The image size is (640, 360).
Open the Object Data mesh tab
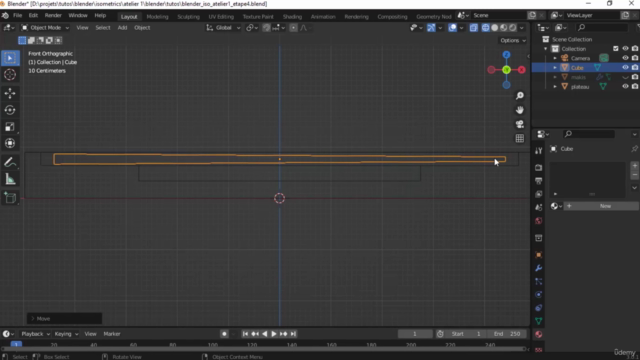(538, 321)
